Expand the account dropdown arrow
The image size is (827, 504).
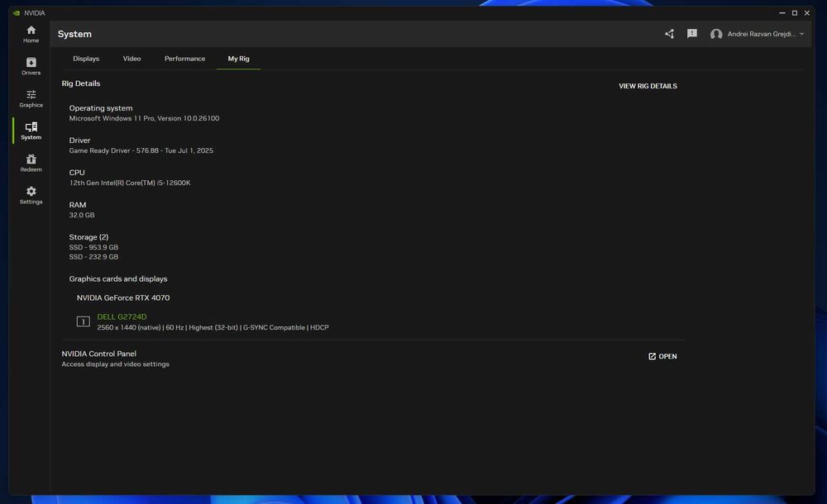coord(801,34)
